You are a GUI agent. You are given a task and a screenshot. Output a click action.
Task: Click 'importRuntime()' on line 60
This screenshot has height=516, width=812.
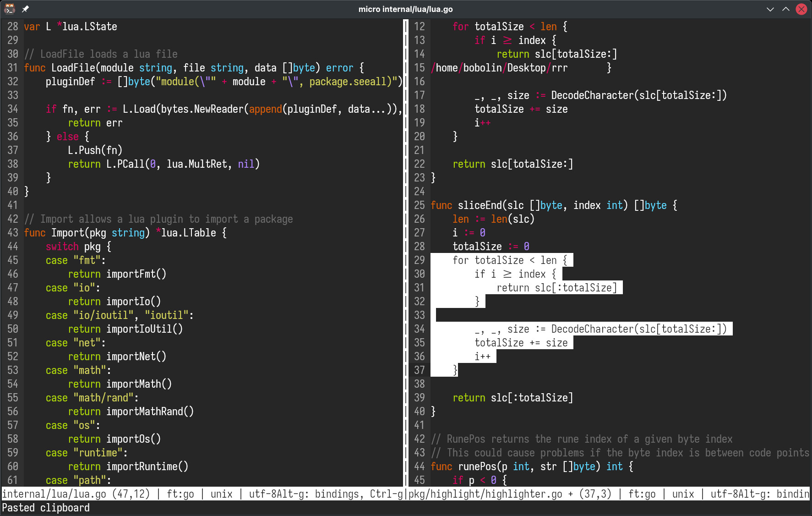(147, 467)
